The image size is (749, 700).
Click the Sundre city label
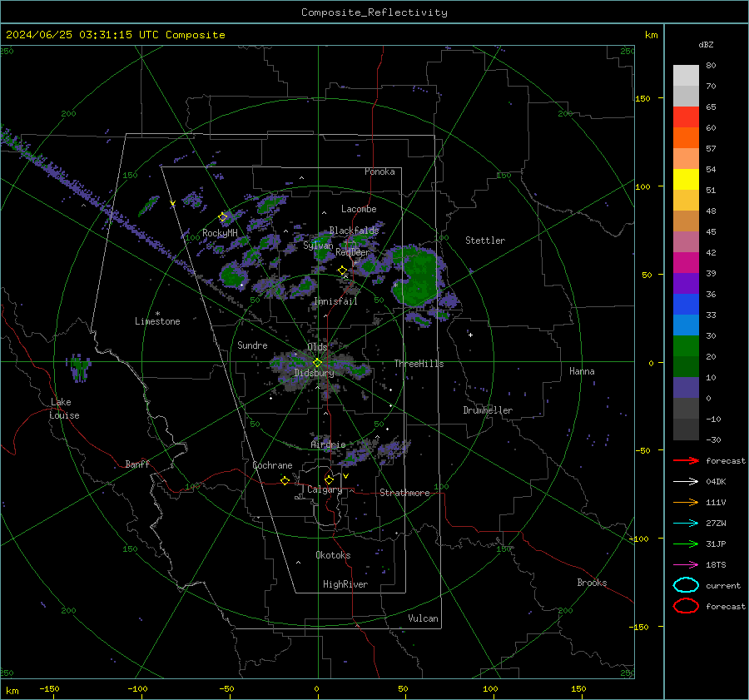(252, 345)
